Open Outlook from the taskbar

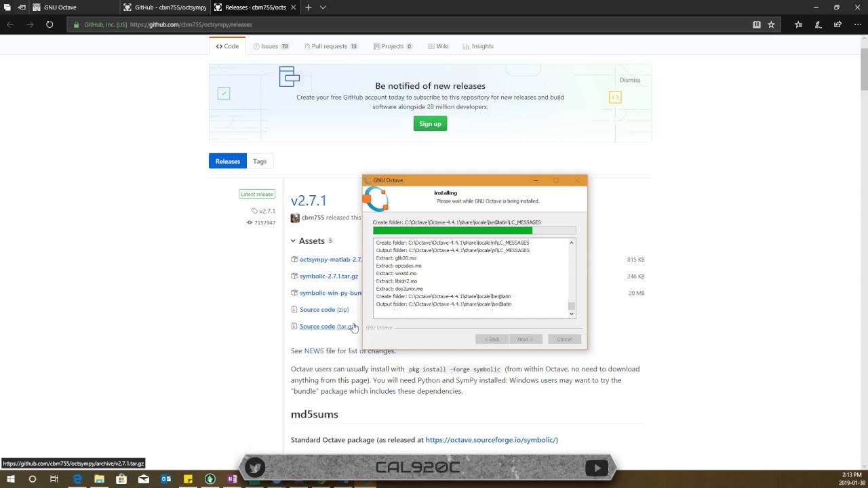point(165,479)
